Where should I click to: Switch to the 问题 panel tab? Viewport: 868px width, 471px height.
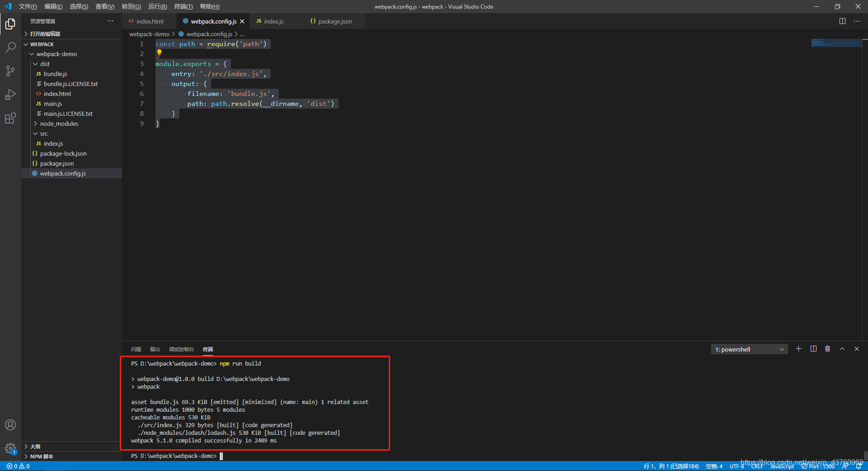[136, 349]
